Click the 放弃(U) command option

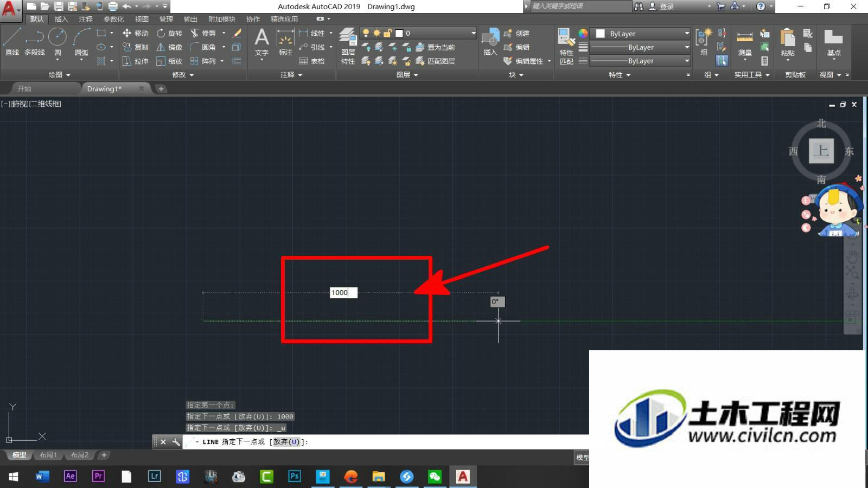click(286, 442)
